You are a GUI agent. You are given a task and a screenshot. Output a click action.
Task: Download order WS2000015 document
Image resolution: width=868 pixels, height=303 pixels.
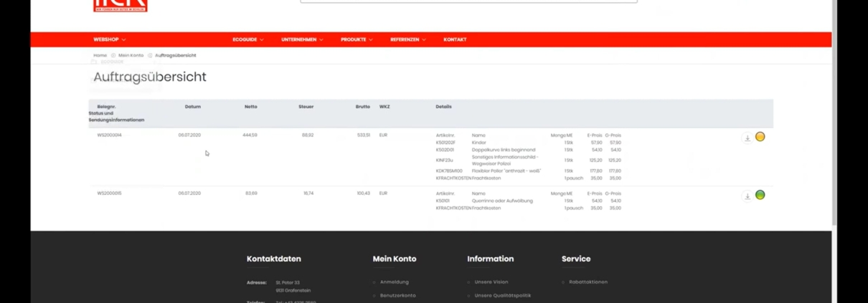coord(747,196)
